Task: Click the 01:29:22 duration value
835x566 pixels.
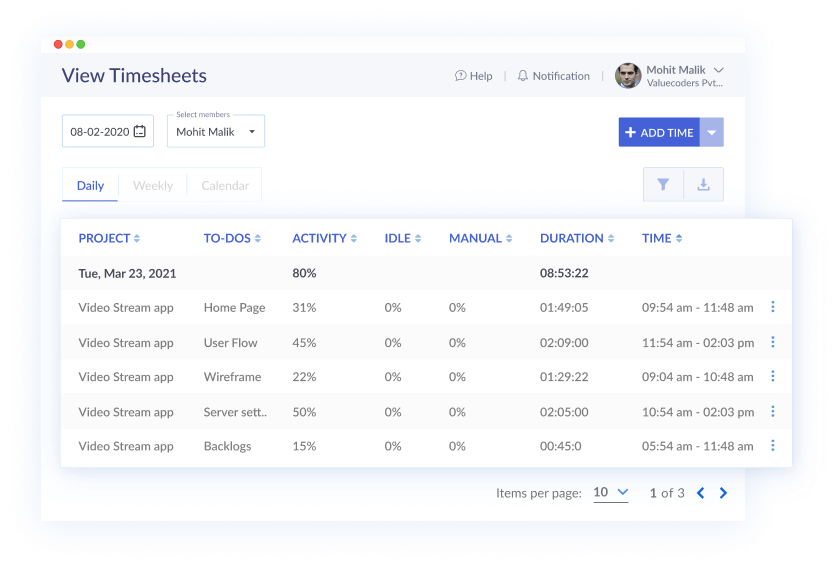Action: 564,377
